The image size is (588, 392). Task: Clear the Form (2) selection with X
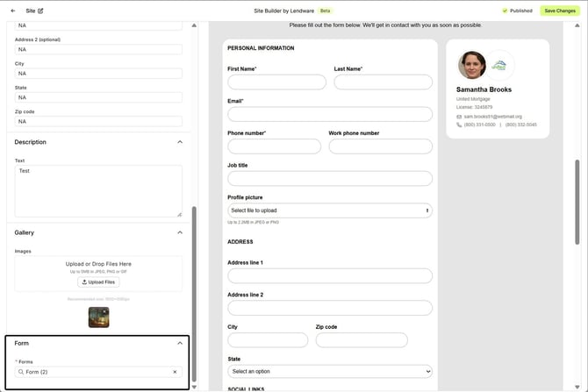pyautogui.click(x=175, y=372)
